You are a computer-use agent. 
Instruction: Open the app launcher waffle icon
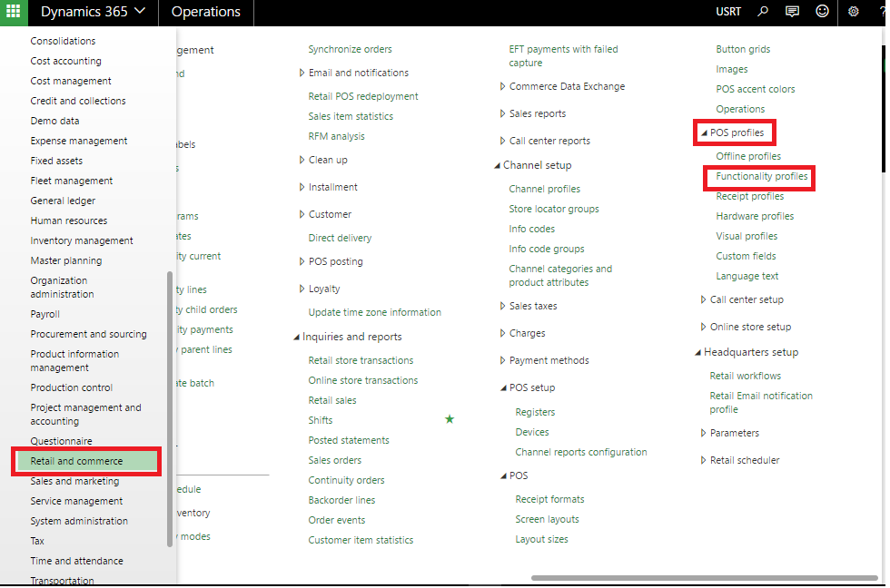point(14,12)
